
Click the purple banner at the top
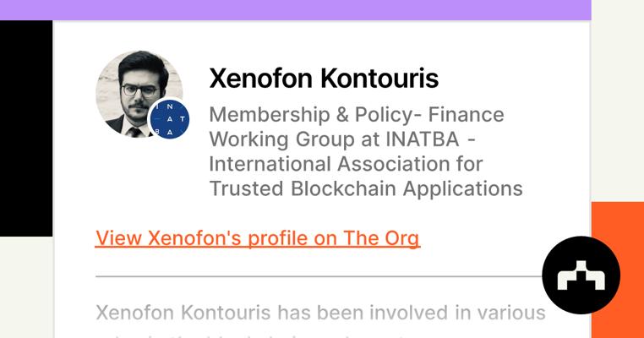[295, 9]
